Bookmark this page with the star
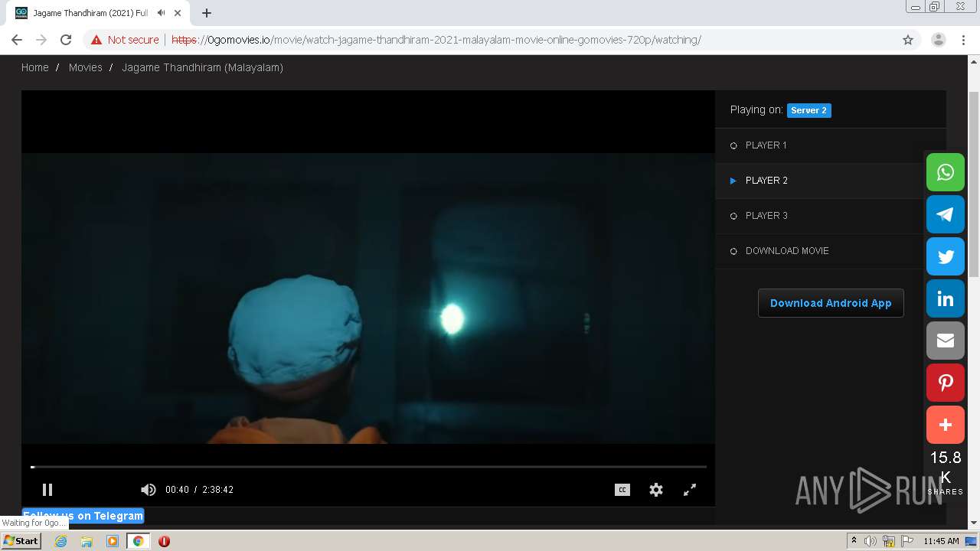980x551 pixels. click(908, 40)
